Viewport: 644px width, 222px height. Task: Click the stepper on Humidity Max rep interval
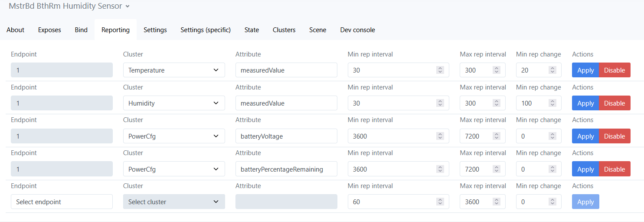[x=496, y=103]
